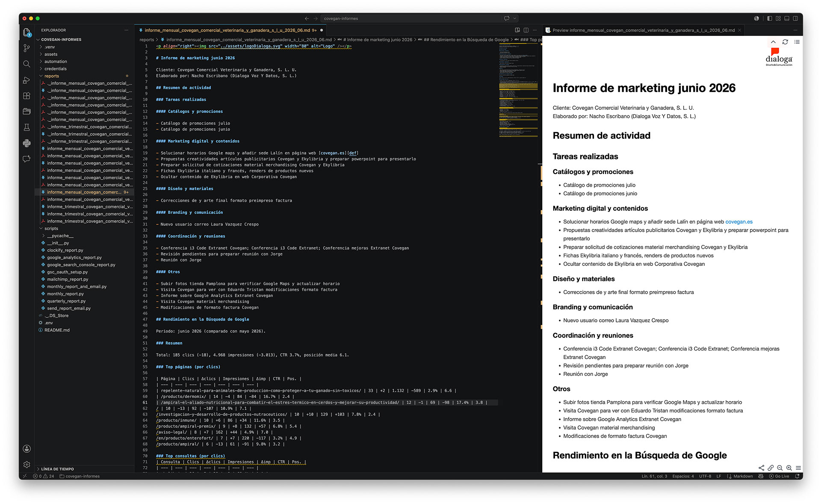This screenshot has height=504, width=821.
Task: Open clockify_report.py file
Action: (x=65, y=250)
